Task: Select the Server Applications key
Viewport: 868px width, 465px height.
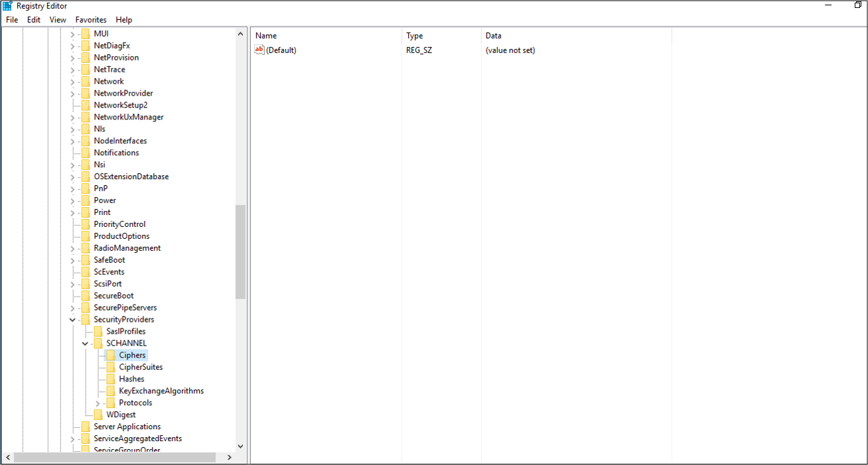Action: click(x=127, y=427)
